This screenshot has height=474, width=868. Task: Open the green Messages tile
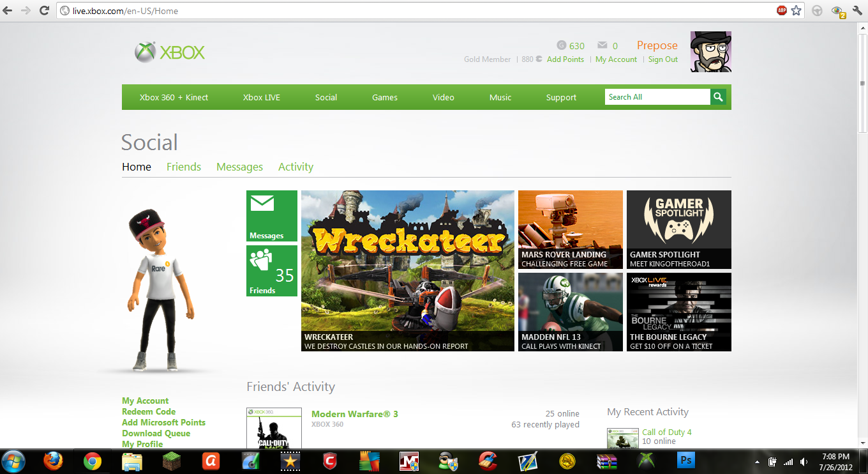(272, 216)
